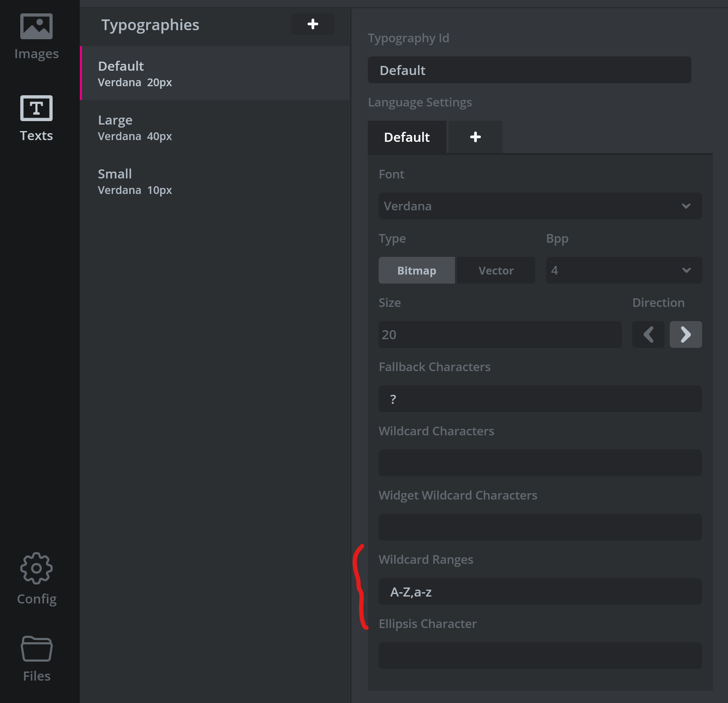Add a new typography with the plus icon

(x=312, y=25)
